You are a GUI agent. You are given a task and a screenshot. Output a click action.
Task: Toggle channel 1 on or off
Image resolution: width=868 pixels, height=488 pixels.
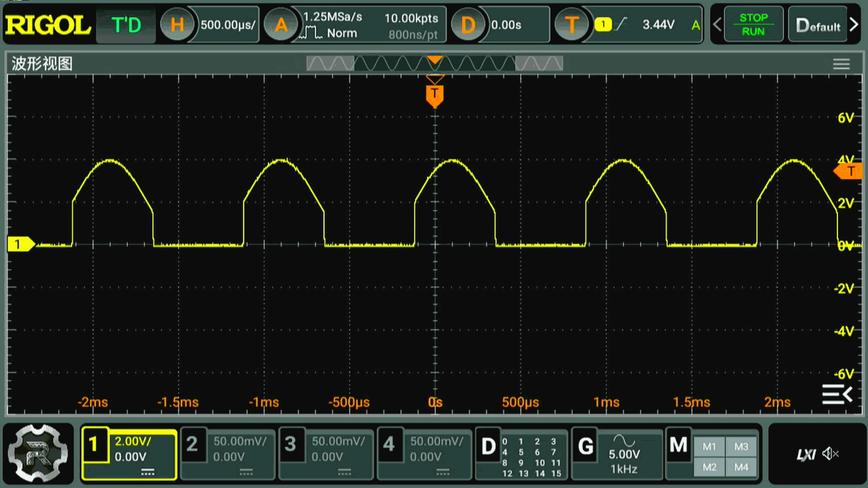[94, 445]
